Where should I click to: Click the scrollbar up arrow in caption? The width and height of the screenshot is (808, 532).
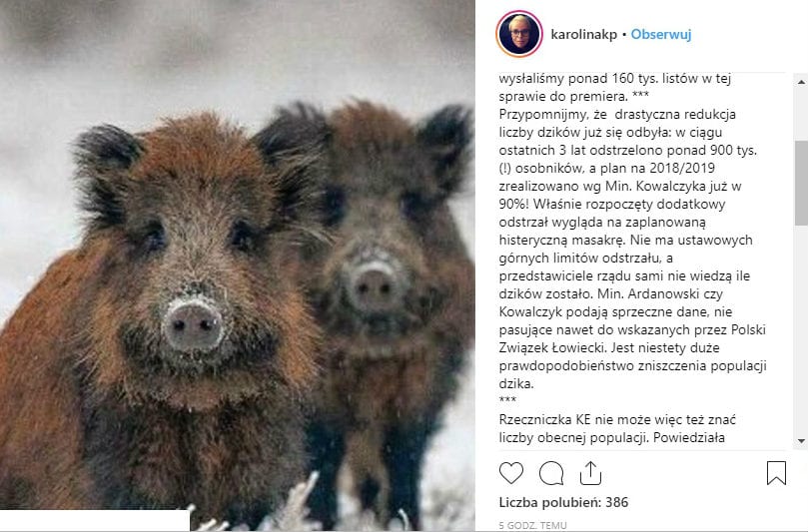click(801, 82)
